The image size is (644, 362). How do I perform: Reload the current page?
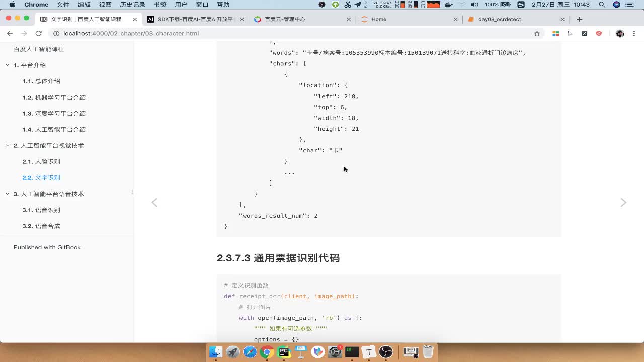38,33
